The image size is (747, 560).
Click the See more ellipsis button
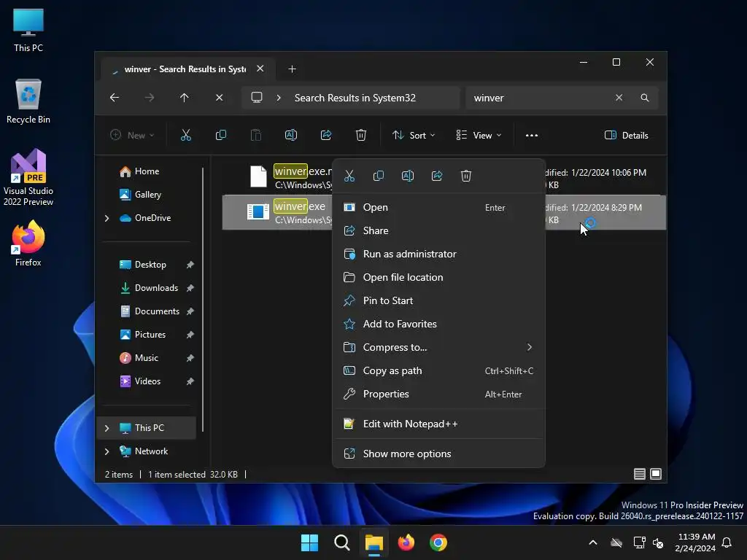click(x=532, y=135)
